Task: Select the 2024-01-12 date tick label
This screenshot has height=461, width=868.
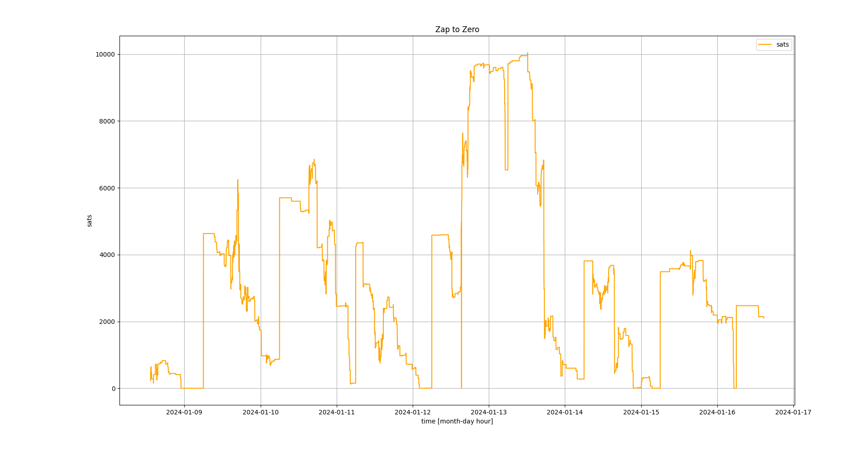Action: click(412, 412)
